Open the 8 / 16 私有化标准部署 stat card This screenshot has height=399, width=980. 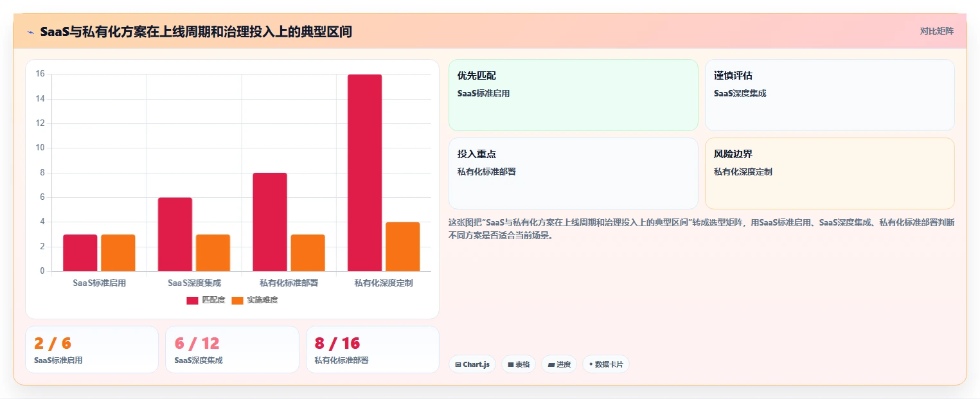point(373,350)
